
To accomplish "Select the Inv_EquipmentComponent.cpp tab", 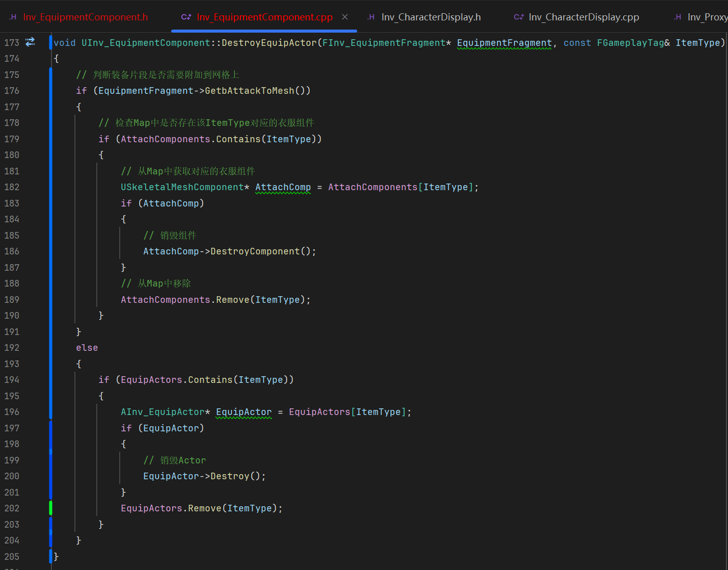I will pos(264,17).
